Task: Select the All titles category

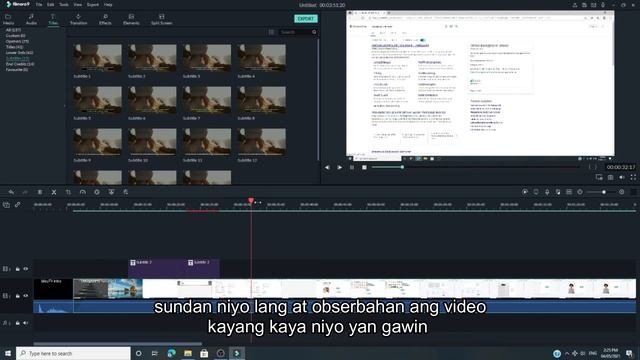Action: (13, 30)
